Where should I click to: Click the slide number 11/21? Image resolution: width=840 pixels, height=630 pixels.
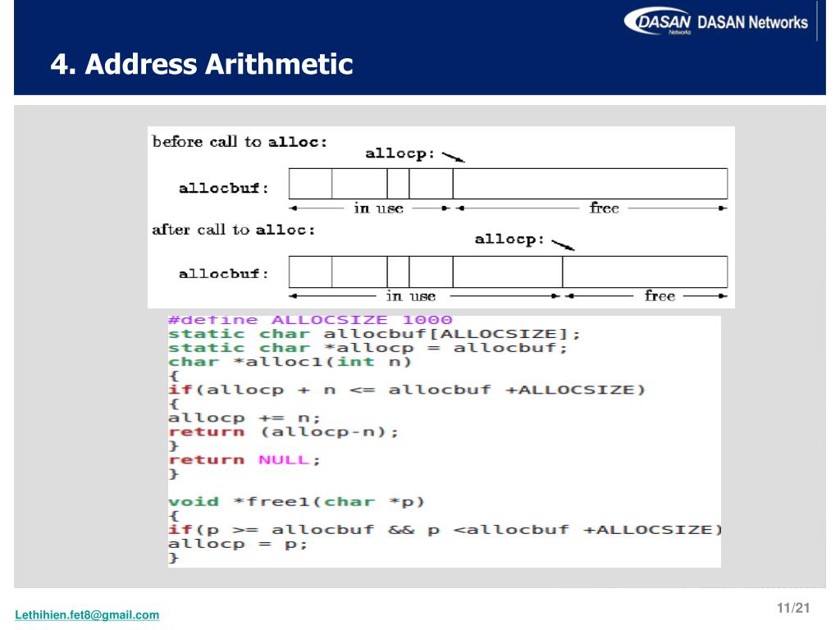tap(793, 608)
